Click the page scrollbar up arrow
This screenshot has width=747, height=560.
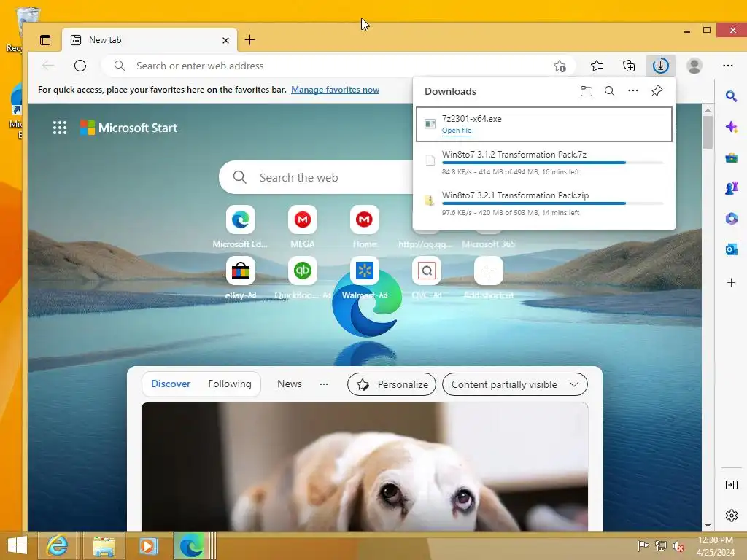(708, 109)
